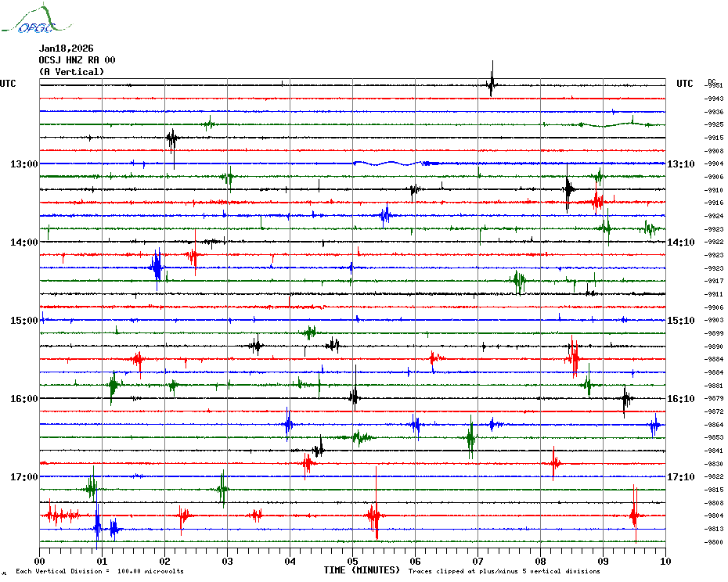Click the 13:10 time label
This screenshot has width=728, height=582.
[x=681, y=163]
